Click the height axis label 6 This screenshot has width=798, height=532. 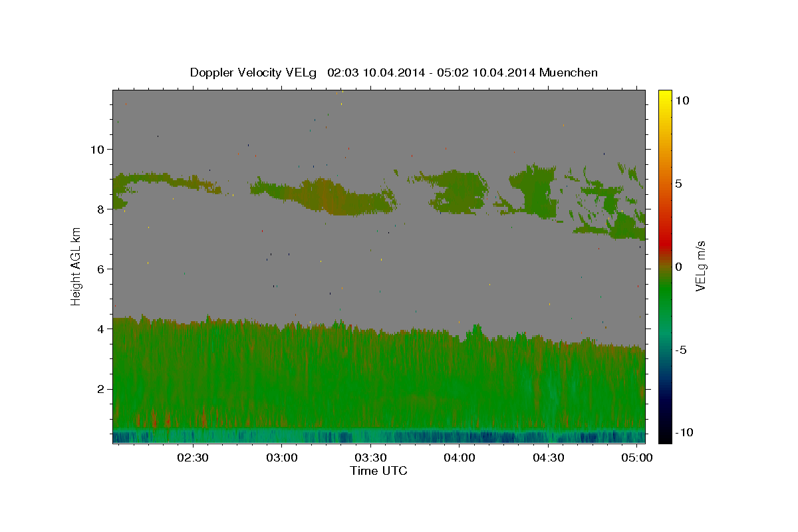coord(101,269)
